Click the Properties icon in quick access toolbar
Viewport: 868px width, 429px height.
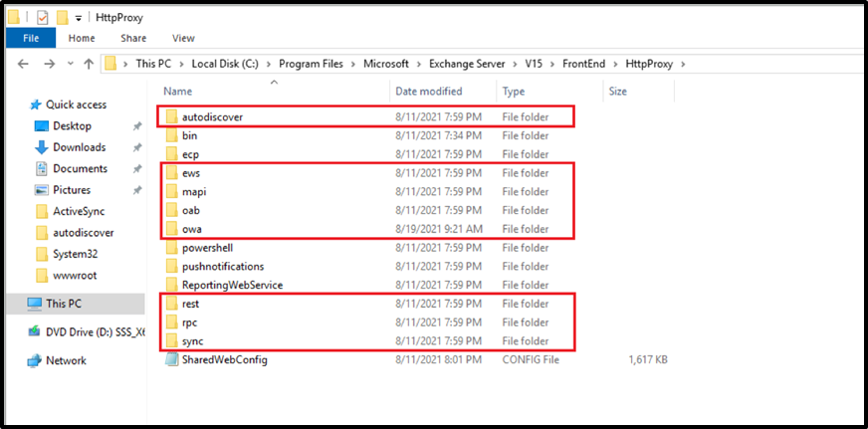(x=43, y=18)
